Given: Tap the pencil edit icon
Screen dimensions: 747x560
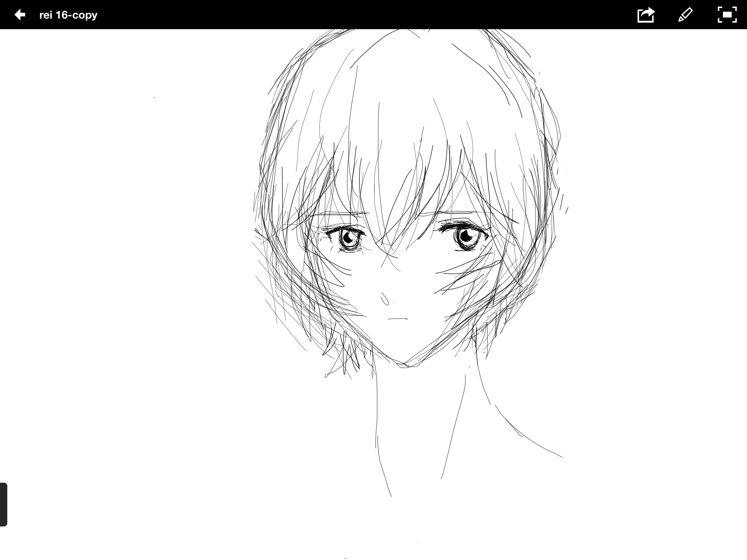Looking at the screenshot, I should 685,15.
